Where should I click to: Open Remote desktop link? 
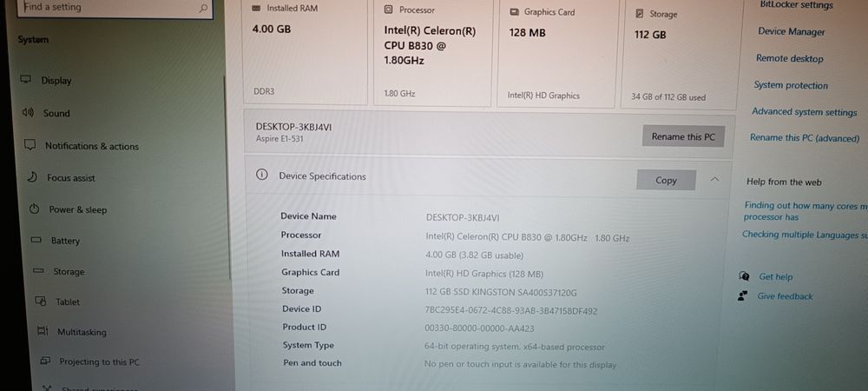coord(789,58)
